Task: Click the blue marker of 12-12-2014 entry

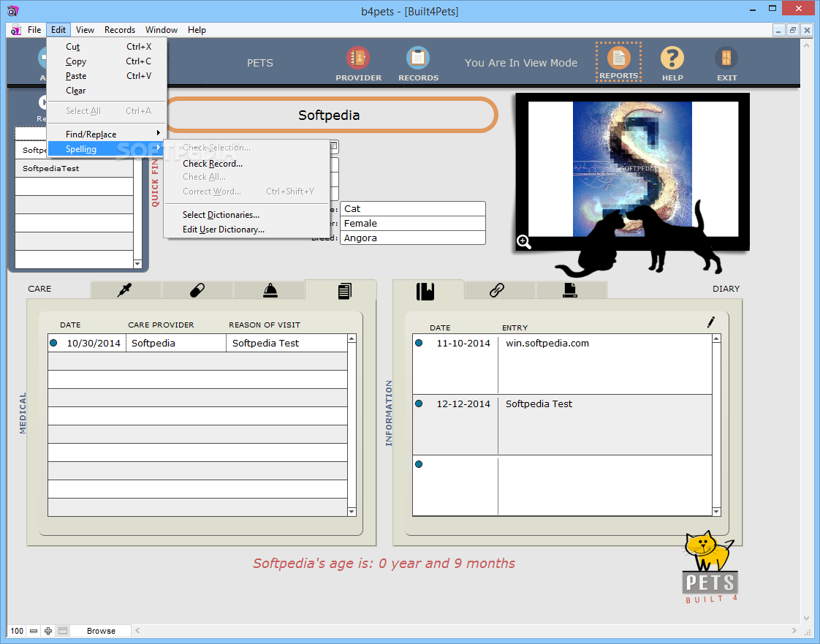Action: [419, 404]
